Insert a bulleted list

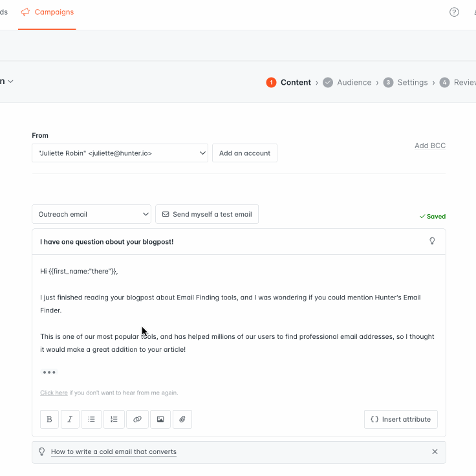pyautogui.click(x=91, y=419)
